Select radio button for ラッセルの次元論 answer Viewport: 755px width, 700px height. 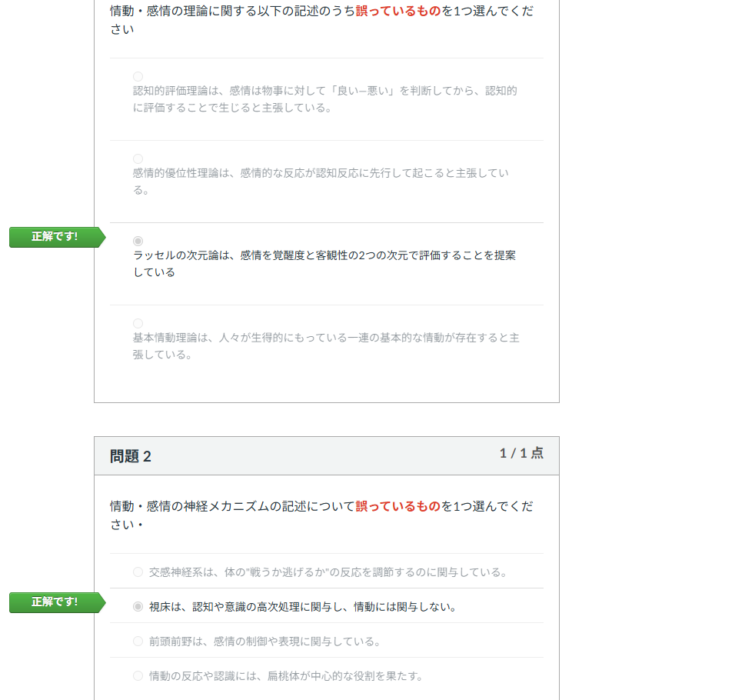point(138,241)
